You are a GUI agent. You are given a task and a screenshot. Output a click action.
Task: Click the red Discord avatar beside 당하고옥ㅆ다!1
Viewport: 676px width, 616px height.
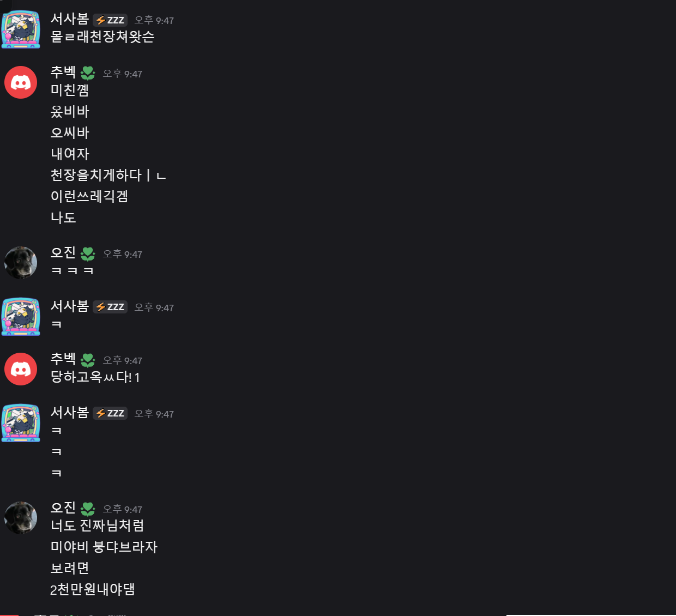21,369
